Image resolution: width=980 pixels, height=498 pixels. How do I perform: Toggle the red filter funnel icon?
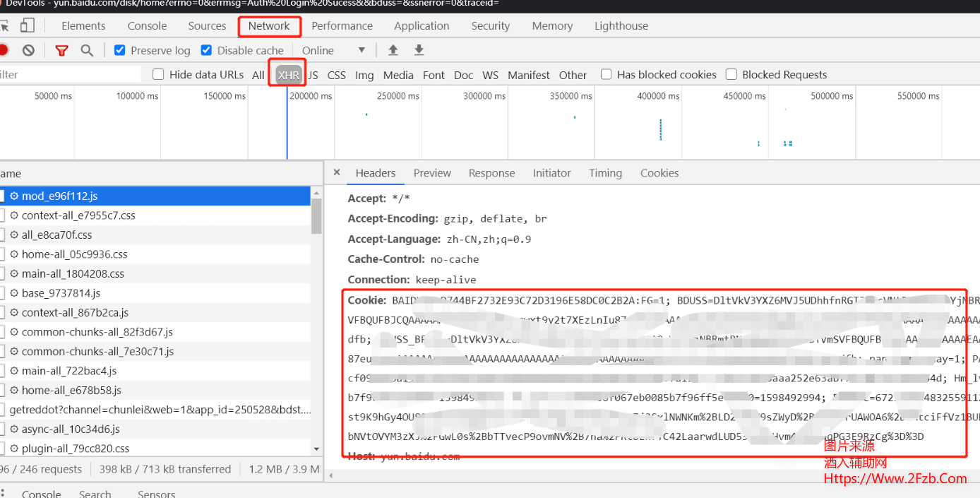point(62,50)
